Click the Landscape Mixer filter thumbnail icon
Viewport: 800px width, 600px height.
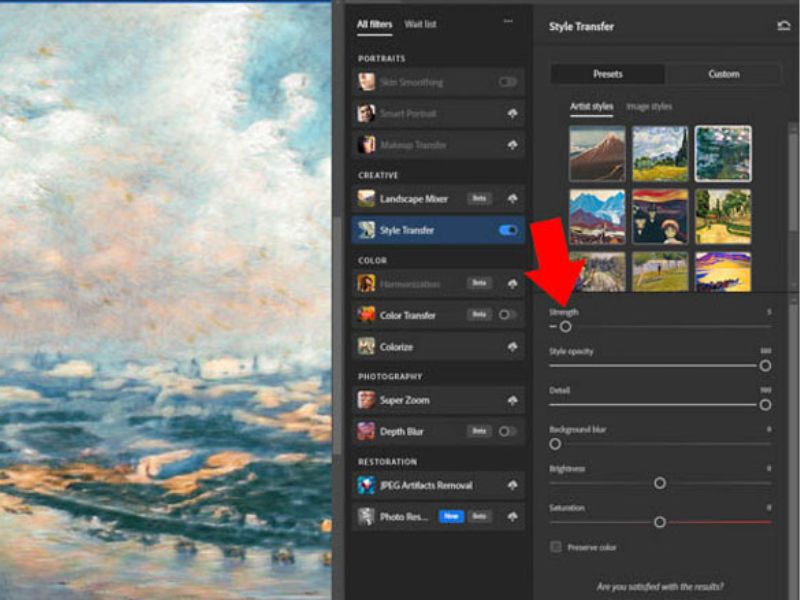366,198
